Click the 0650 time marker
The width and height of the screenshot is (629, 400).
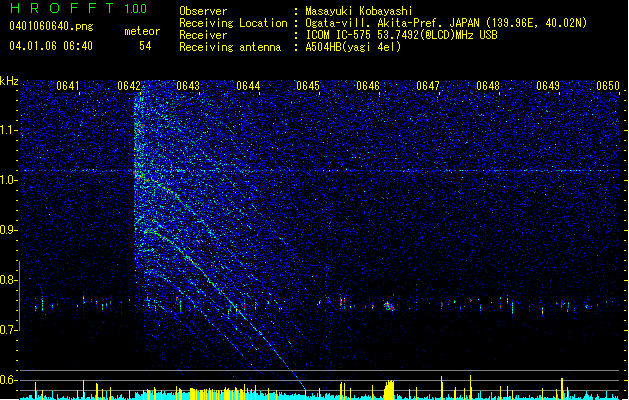[608, 86]
